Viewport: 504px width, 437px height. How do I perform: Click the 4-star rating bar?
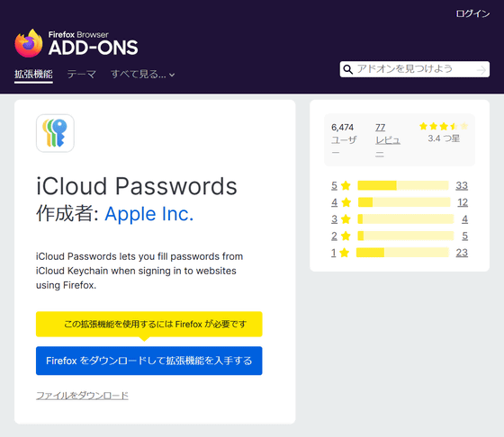point(404,202)
